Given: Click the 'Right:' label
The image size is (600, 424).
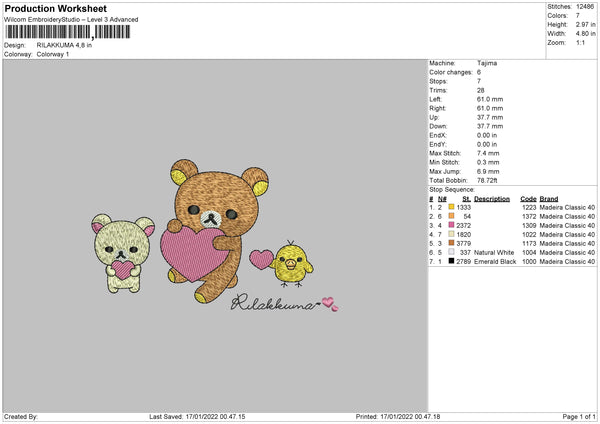Looking at the screenshot, I should click(x=437, y=108).
